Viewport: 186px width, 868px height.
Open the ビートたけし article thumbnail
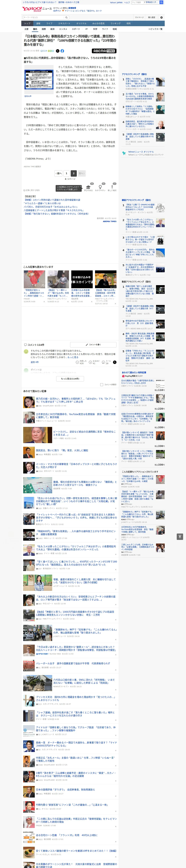click(x=38, y=435)
